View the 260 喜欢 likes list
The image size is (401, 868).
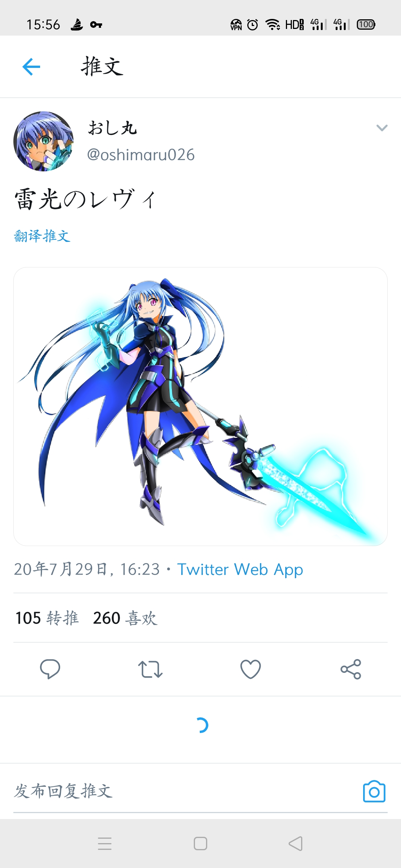125,618
